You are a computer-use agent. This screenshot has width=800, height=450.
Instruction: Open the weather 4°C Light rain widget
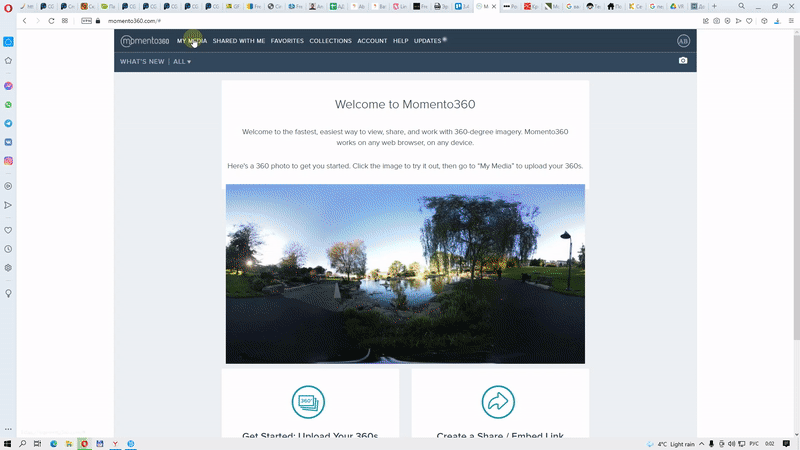pos(671,444)
